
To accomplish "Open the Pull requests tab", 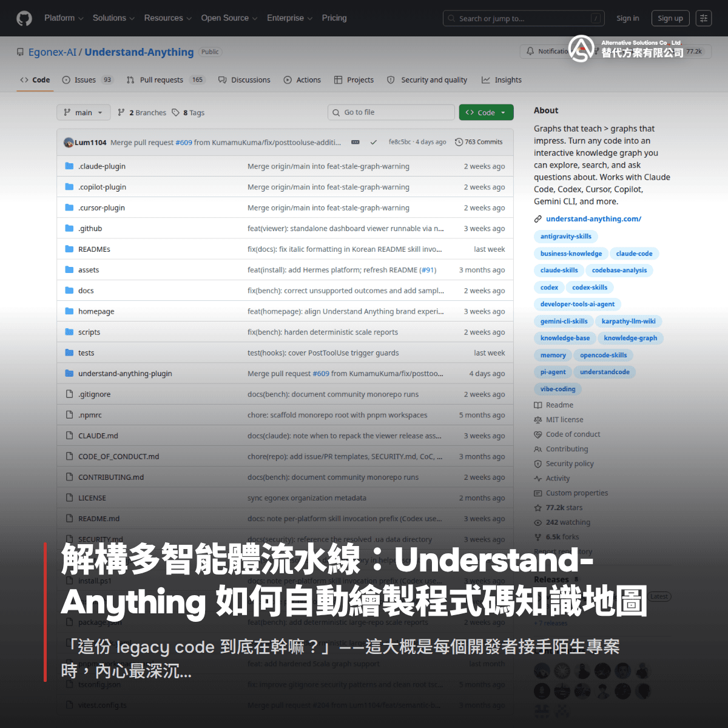I will pos(166,80).
